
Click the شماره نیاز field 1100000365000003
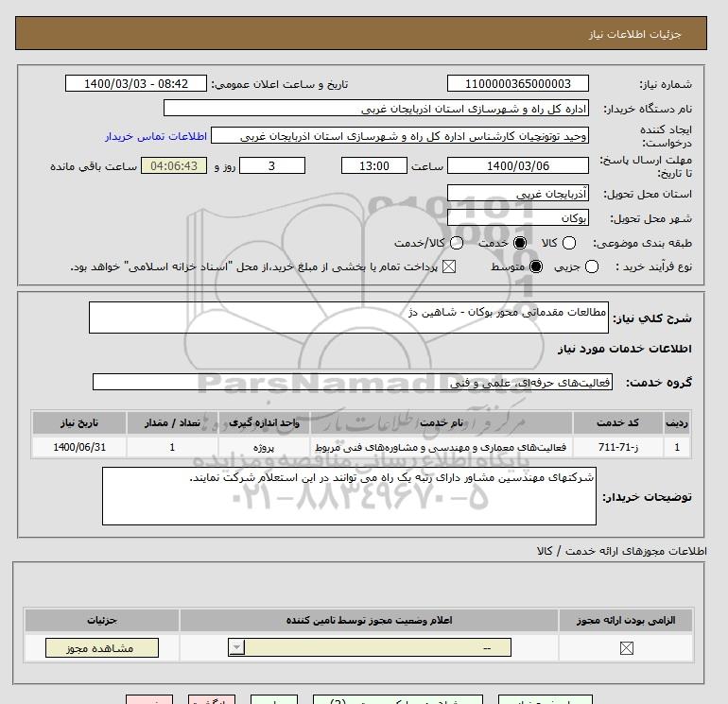tap(518, 83)
